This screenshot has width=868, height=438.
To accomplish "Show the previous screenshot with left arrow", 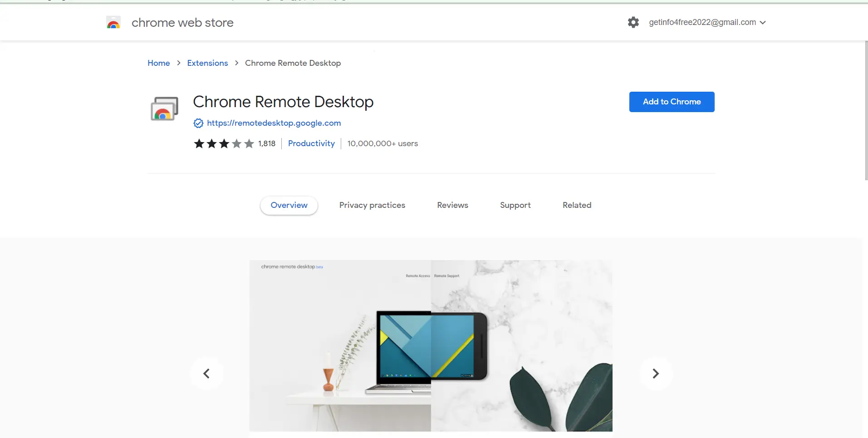I will 206,374.
